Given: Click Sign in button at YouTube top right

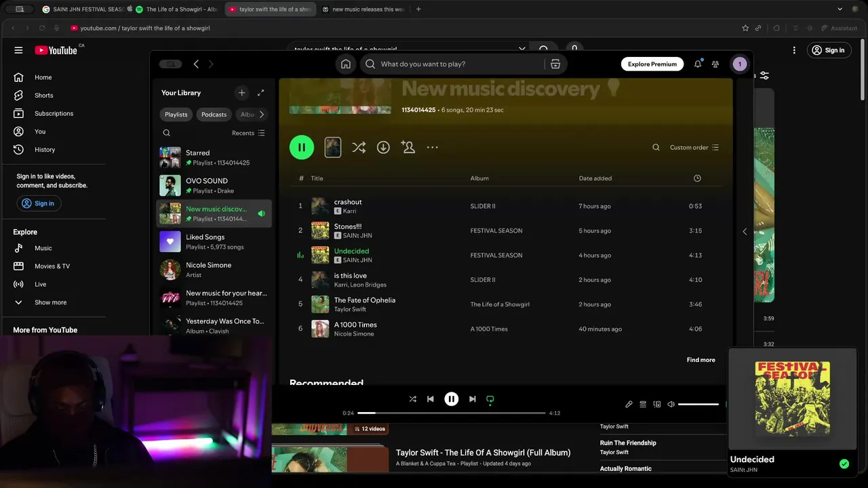Looking at the screenshot, I should [x=829, y=50].
